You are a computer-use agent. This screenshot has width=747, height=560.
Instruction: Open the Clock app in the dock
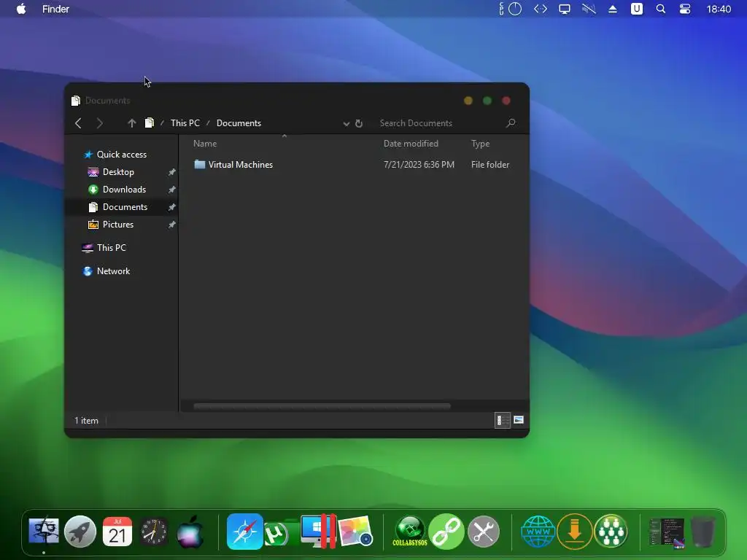pos(154,532)
